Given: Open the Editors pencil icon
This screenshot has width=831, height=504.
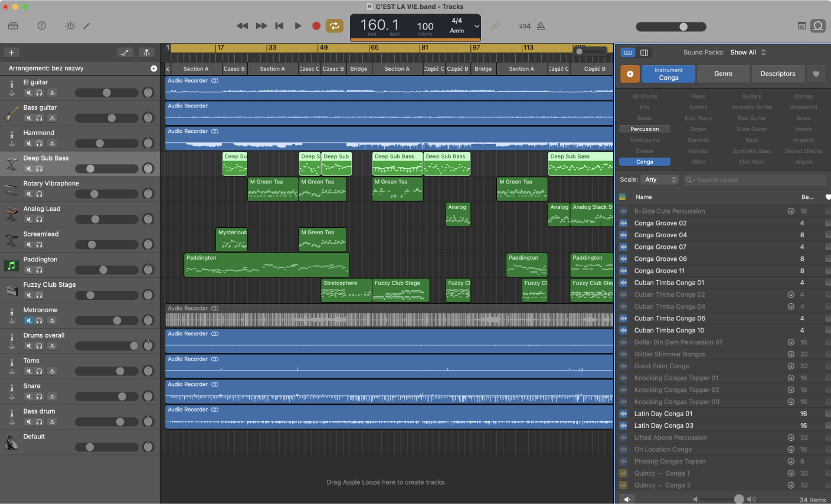Looking at the screenshot, I should tap(87, 26).
